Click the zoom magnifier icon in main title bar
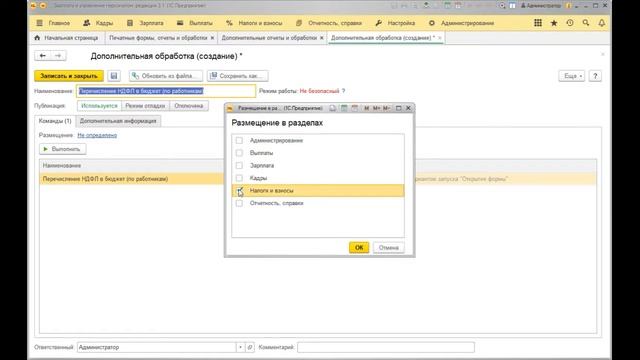Viewport: 640px width, 360px height. tap(502, 6)
